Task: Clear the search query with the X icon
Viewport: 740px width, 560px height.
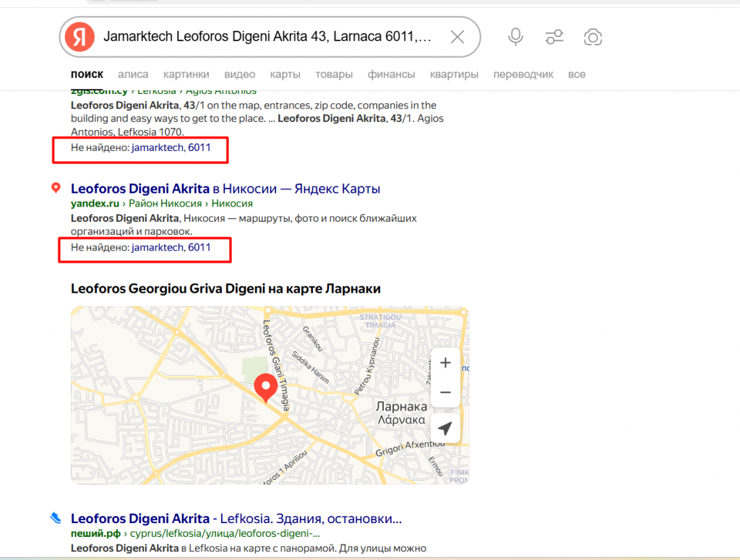Action: click(457, 37)
